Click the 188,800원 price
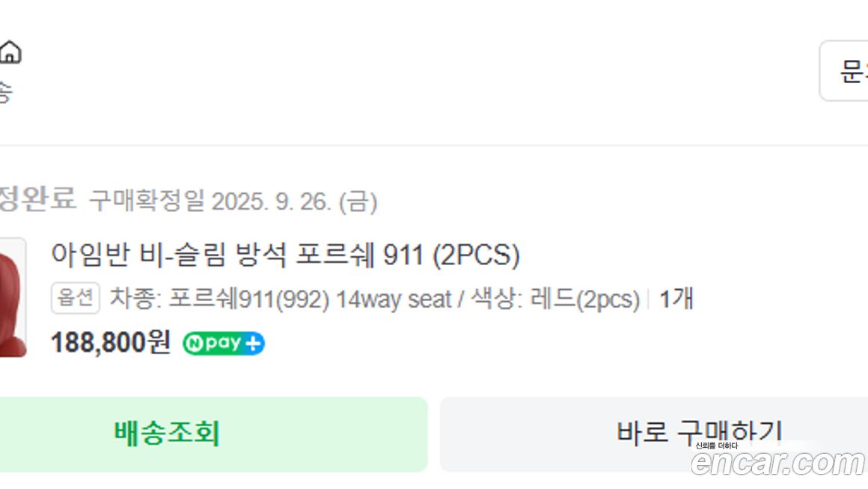 111,343
